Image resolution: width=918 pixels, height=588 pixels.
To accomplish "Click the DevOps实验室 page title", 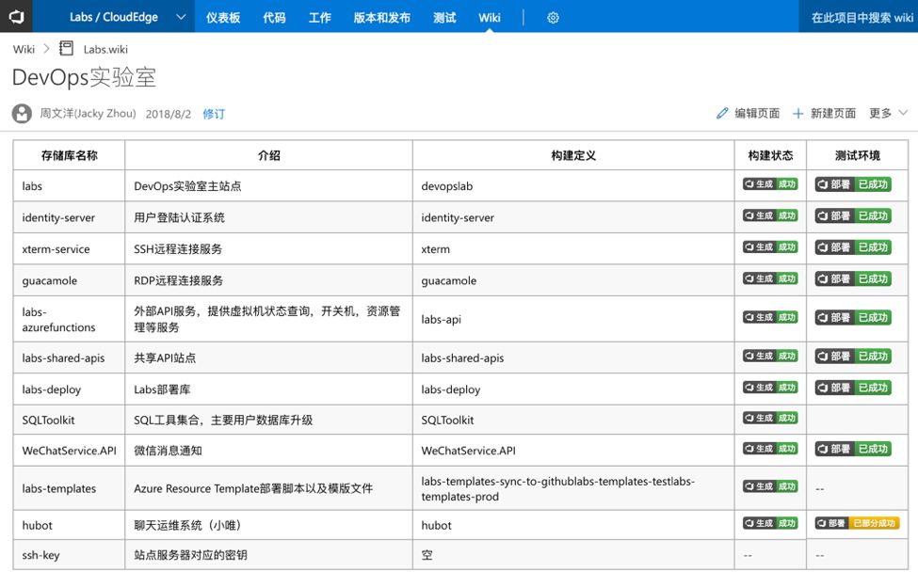I will coord(85,77).
